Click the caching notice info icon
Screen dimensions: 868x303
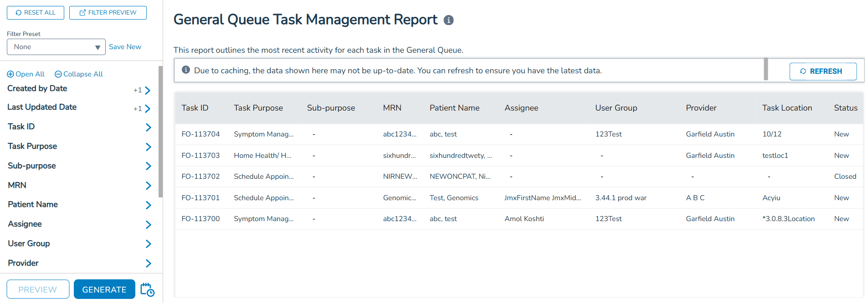click(x=185, y=70)
